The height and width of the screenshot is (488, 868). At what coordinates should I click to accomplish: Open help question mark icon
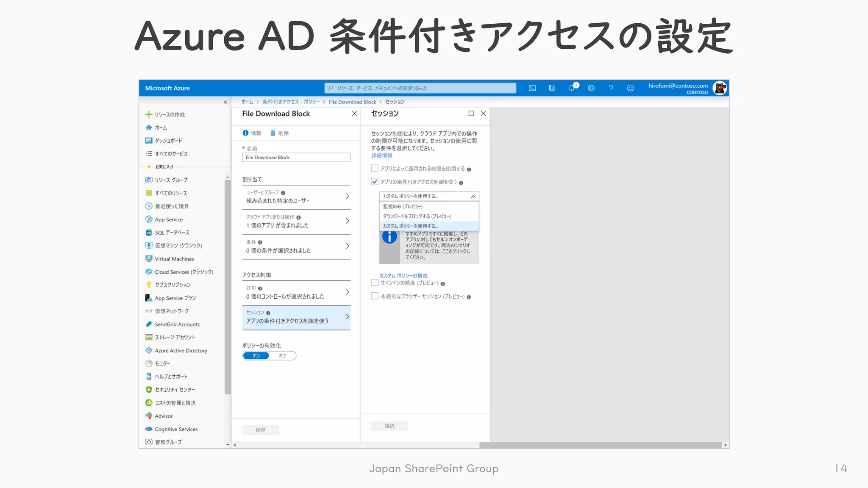pos(611,88)
